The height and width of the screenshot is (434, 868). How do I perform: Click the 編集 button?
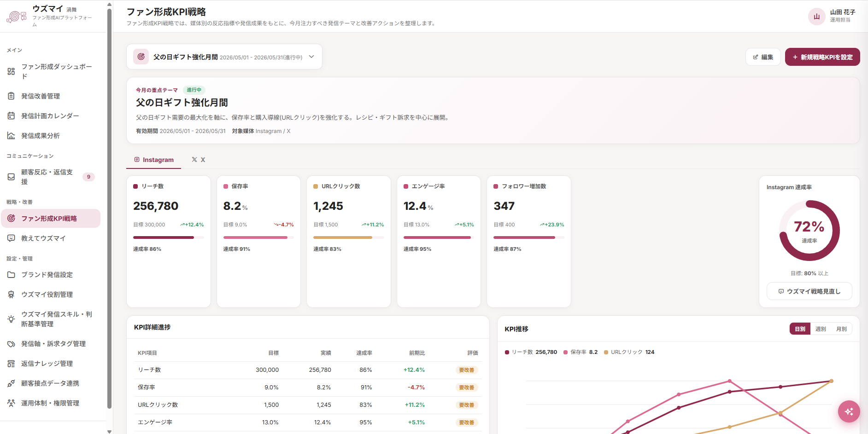pyautogui.click(x=763, y=57)
